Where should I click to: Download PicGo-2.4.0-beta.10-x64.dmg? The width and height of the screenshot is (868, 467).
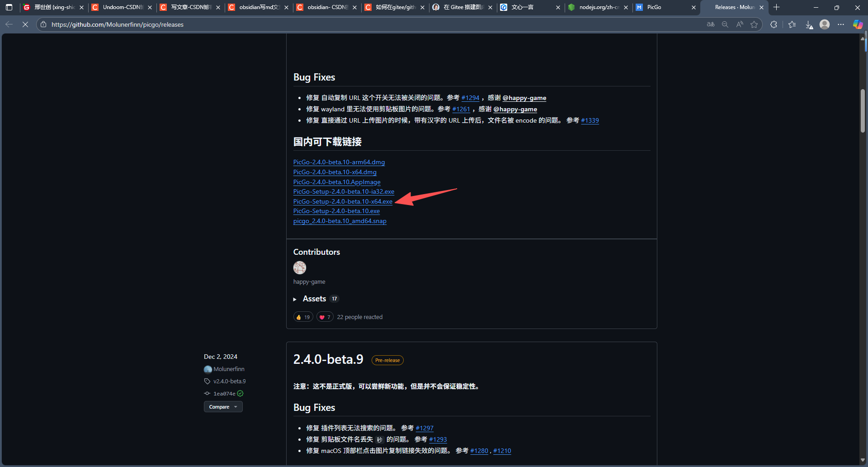(x=335, y=172)
